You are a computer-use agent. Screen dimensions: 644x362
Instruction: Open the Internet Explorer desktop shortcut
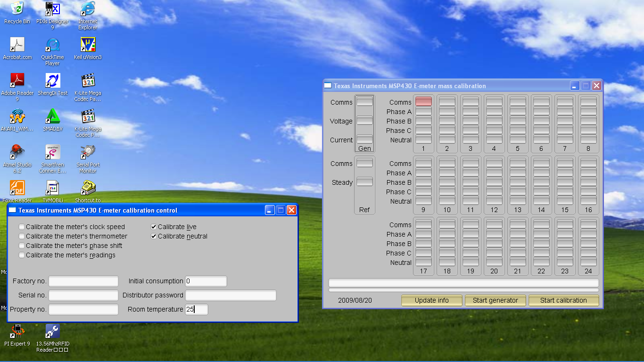point(88,16)
